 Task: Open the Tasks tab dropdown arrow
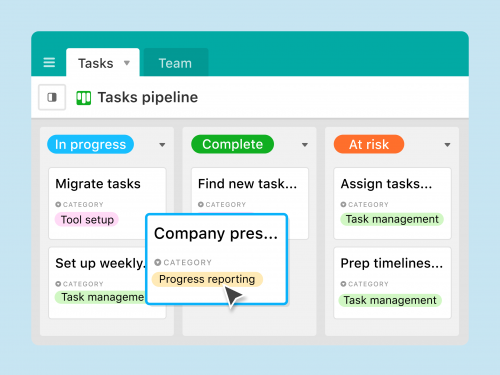(127, 63)
